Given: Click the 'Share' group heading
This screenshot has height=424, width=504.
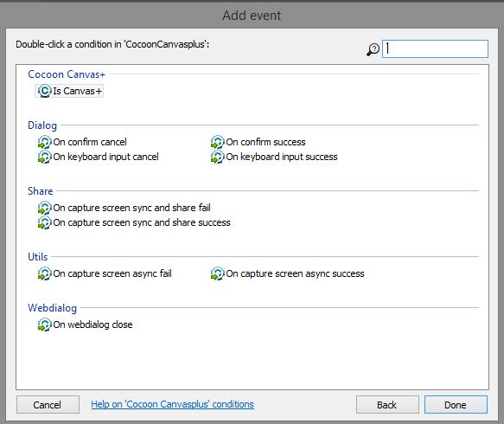Looking at the screenshot, I should click(x=41, y=191).
